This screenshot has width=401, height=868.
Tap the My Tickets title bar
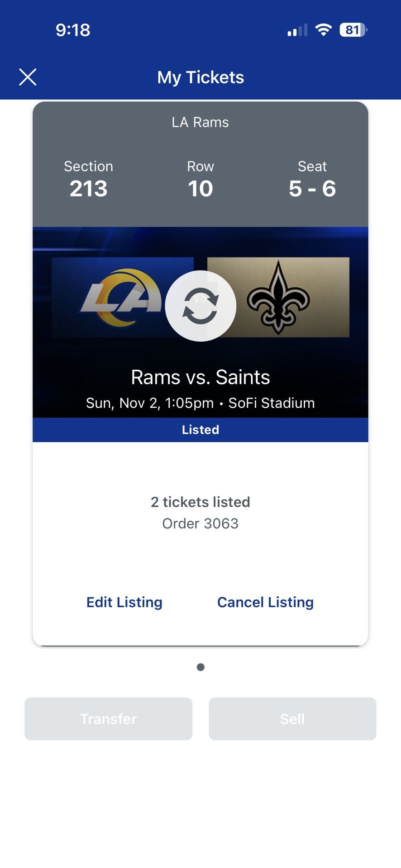[x=200, y=77]
